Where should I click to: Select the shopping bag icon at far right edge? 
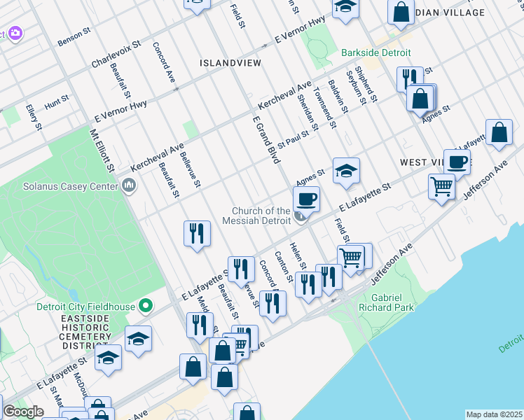tap(499, 132)
